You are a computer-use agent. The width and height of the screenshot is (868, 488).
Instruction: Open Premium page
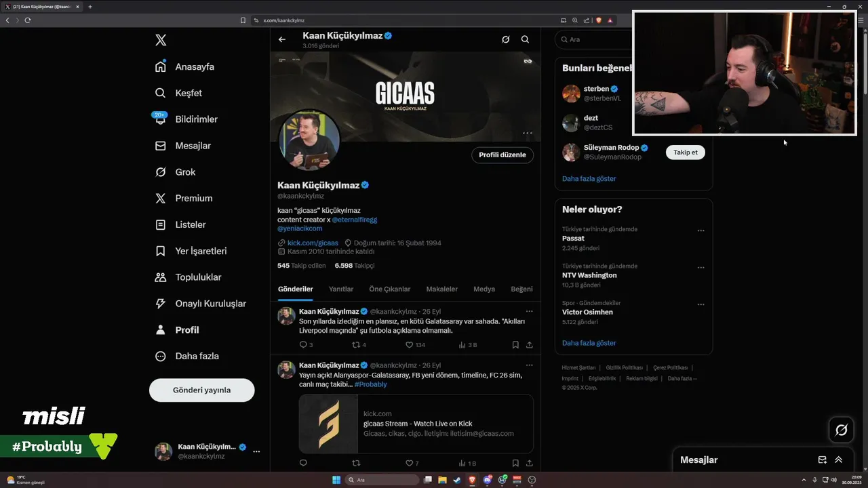click(x=184, y=199)
